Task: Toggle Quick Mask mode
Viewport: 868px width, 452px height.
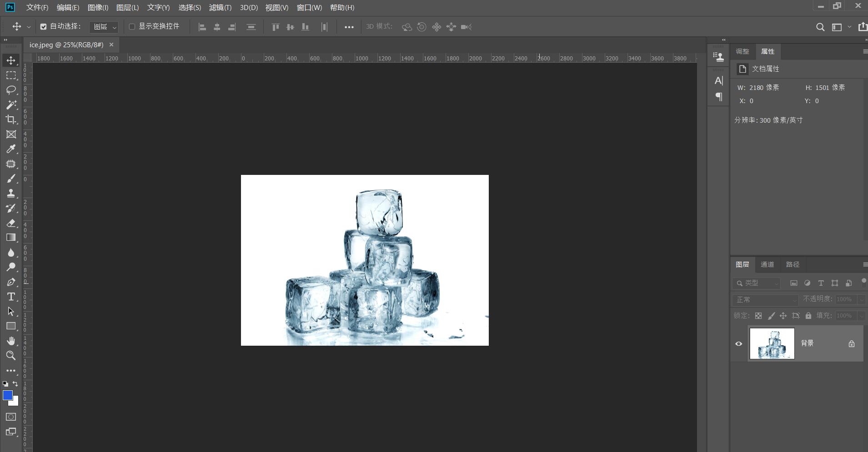Action: [x=11, y=417]
